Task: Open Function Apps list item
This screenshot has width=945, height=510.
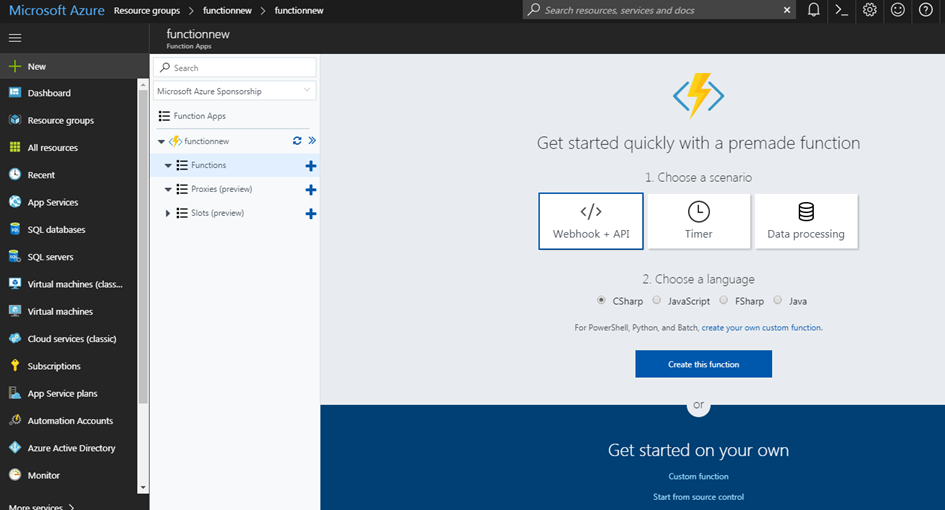Action: [x=199, y=116]
